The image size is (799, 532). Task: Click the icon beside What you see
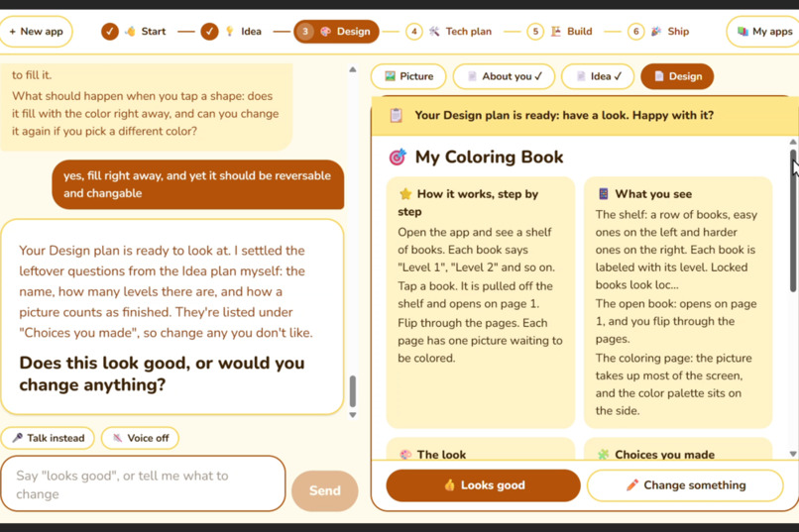pyautogui.click(x=604, y=194)
